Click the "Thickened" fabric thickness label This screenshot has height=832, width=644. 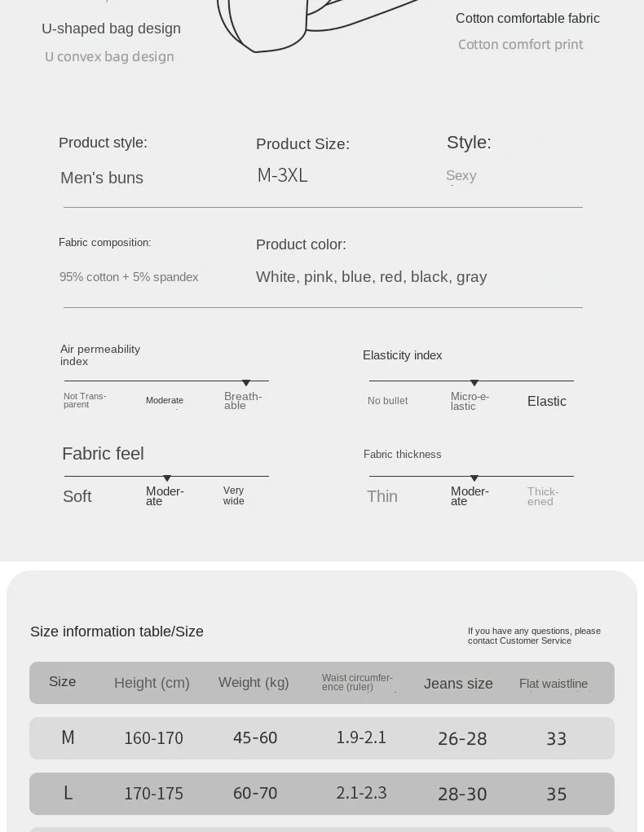tap(543, 496)
